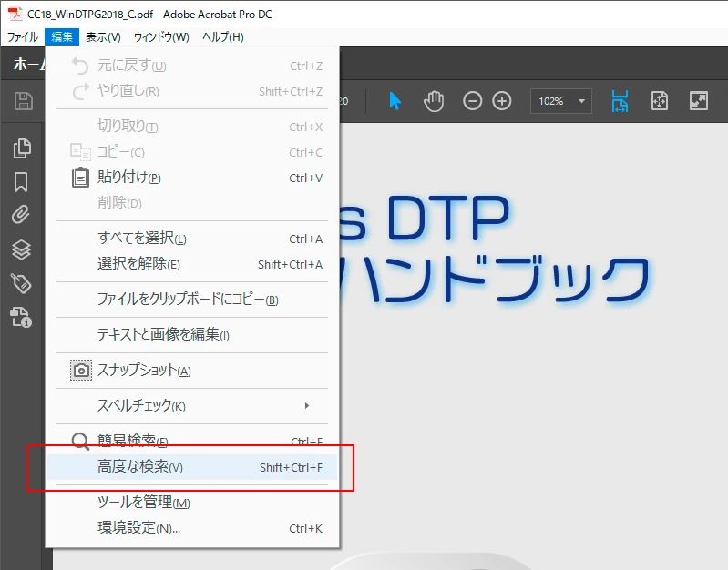Choose ファイルをクリップボードにコピー(B)
The height and width of the screenshot is (570, 728).
click(192, 299)
